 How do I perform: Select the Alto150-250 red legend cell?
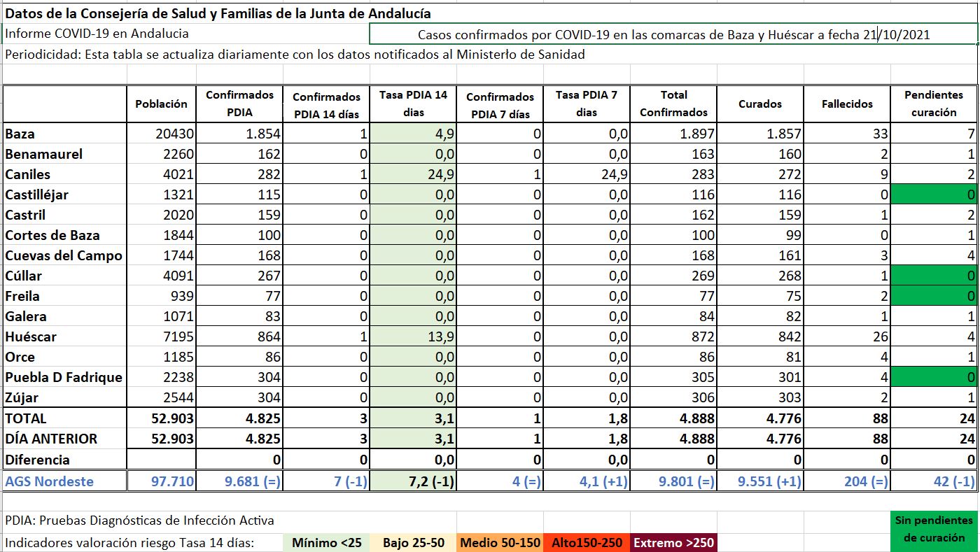[587, 543]
